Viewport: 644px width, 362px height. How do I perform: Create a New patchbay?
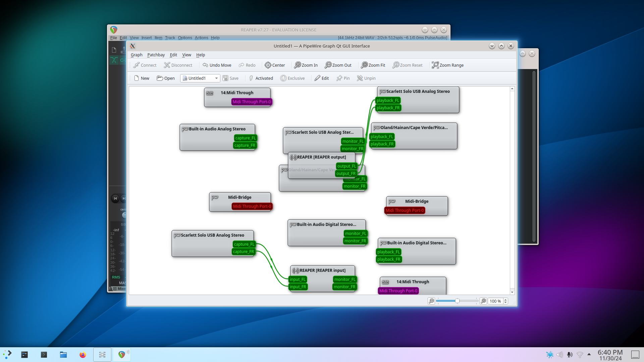coord(142,78)
